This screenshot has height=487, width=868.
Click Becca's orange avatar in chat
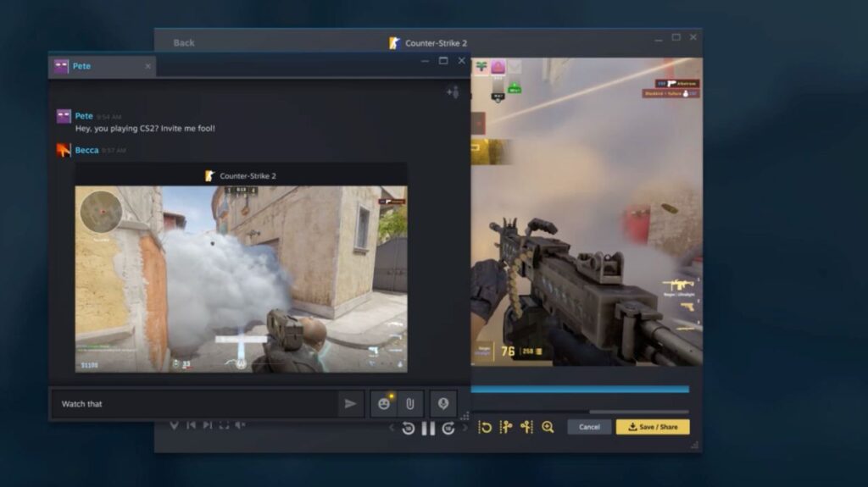tap(64, 150)
